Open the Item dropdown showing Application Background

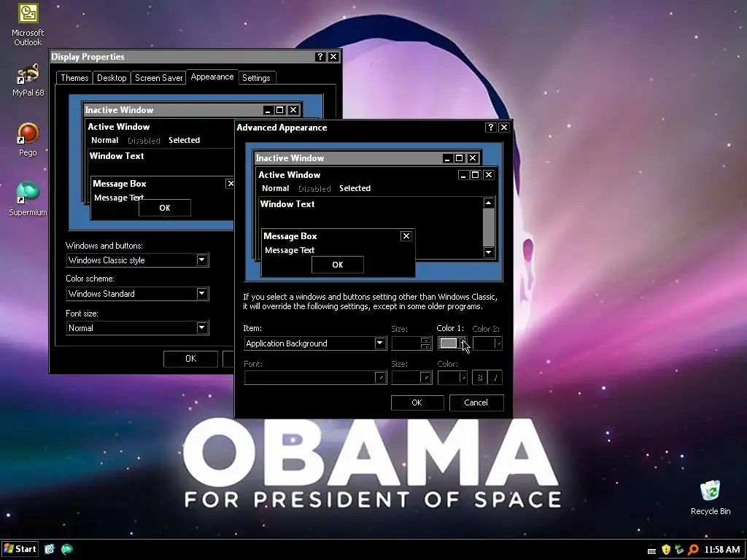315,343
